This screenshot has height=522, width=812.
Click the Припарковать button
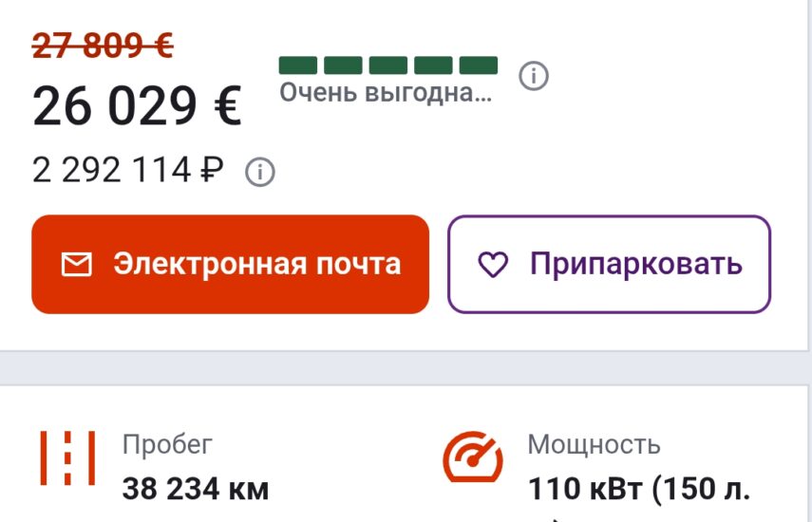click(x=609, y=265)
